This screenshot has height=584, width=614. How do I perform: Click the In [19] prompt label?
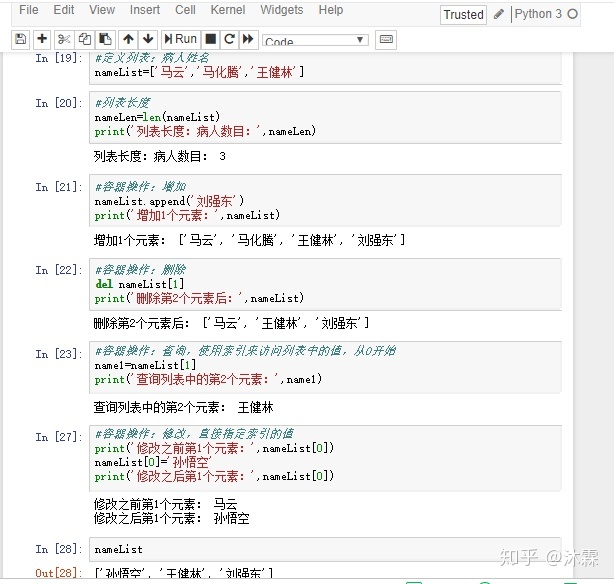pos(59,58)
